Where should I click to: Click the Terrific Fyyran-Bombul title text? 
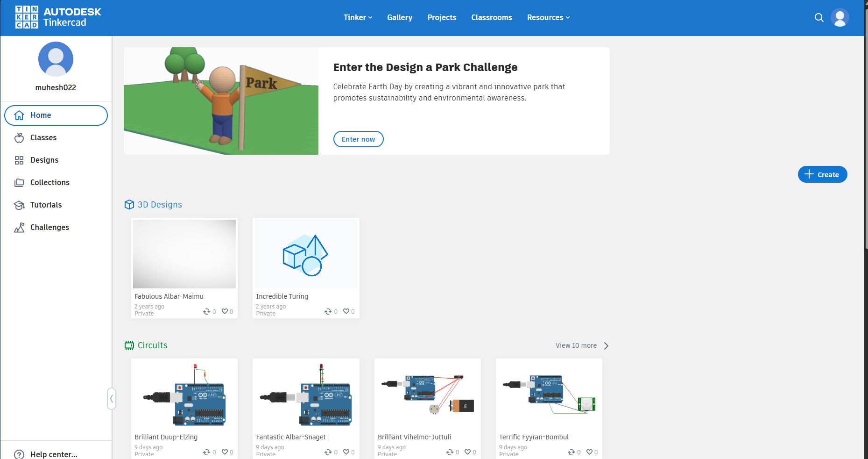click(x=534, y=437)
